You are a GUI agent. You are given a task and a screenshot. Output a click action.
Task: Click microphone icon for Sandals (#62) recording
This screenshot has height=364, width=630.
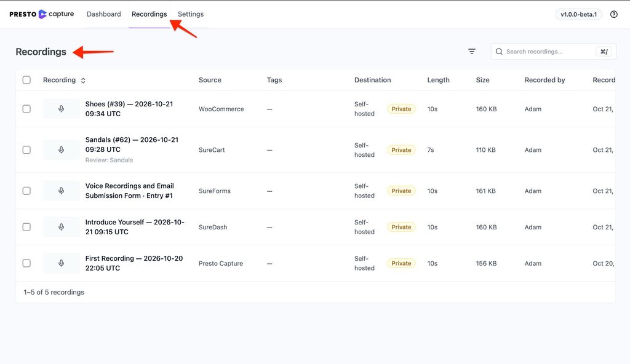[61, 150]
